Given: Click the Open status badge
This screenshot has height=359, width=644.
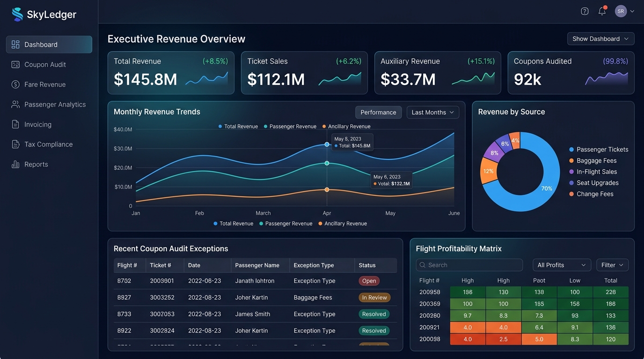Looking at the screenshot, I should pos(369,281).
